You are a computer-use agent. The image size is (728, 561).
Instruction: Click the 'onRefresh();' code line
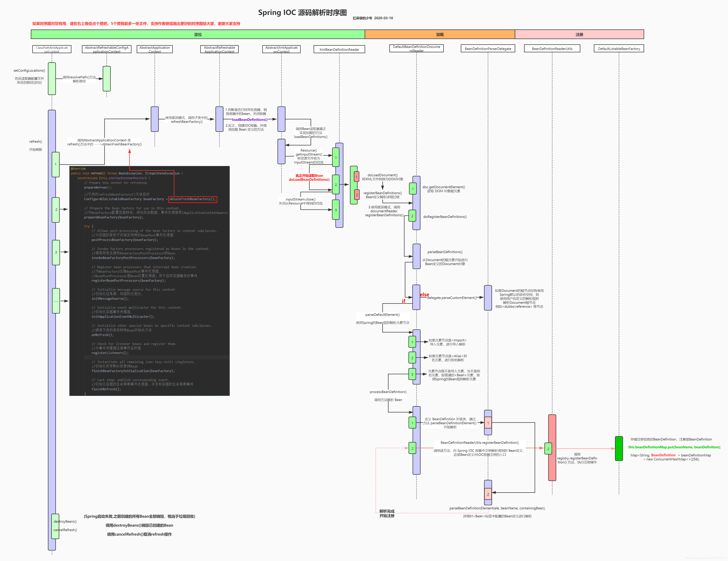pyautogui.click(x=103, y=335)
